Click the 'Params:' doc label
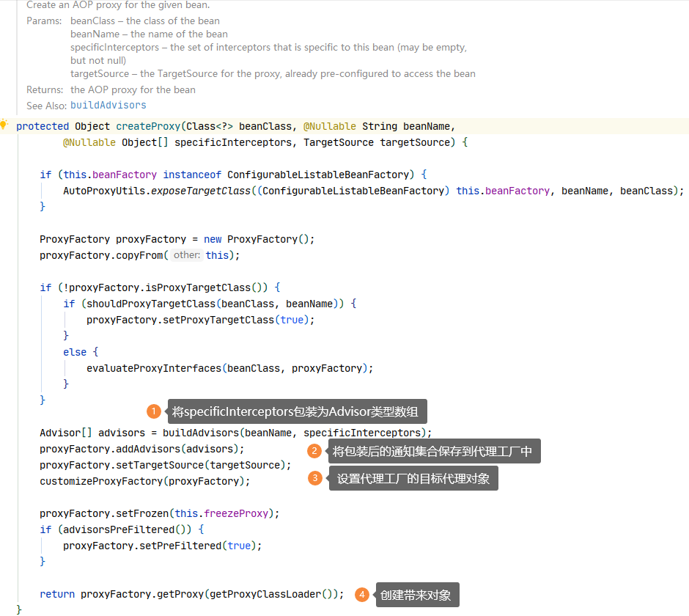Image resolution: width=689 pixels, height=616 pixels. click(44, 21)
